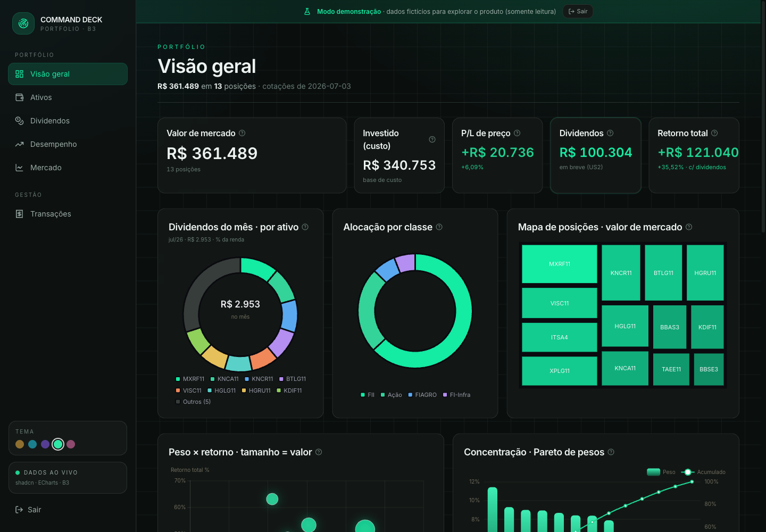Open the Dividendos card help icon

[x=610, y=133]
